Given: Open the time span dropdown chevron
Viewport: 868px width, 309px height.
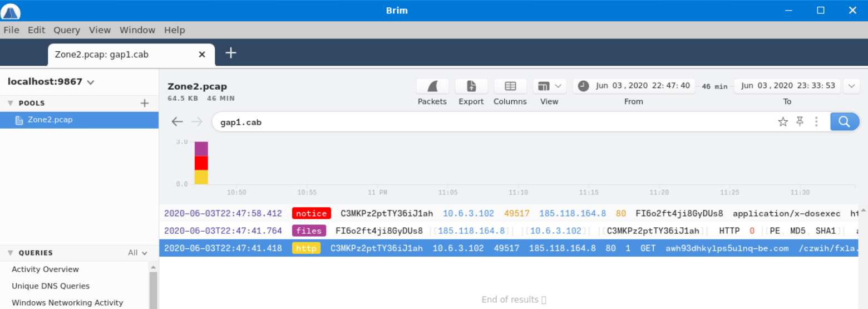Looking at the screenshot, I should 852,86.
